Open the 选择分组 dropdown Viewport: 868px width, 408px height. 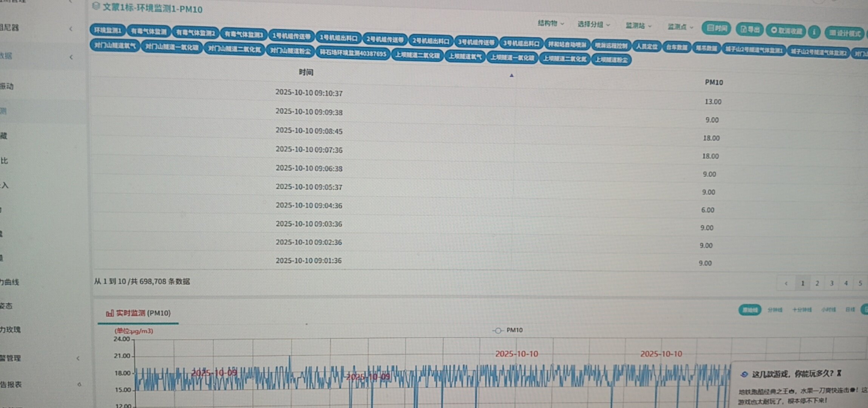[x=593, y=25]
